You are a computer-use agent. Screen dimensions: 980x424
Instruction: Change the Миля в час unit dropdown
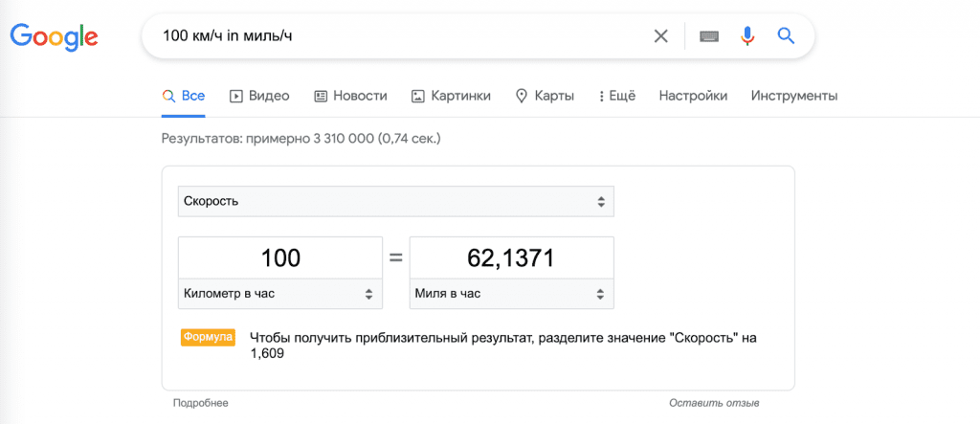click(x=511, y=294)
